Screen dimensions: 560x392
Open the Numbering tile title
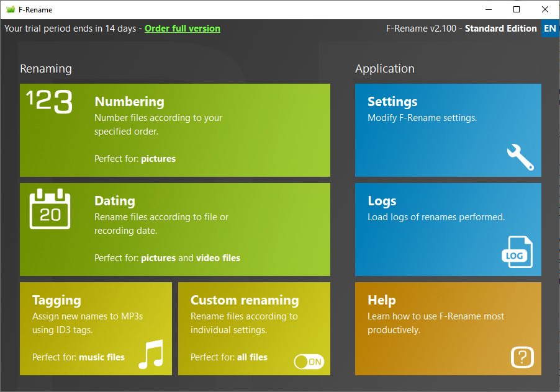pyautogui.click(x=129, y=102)
